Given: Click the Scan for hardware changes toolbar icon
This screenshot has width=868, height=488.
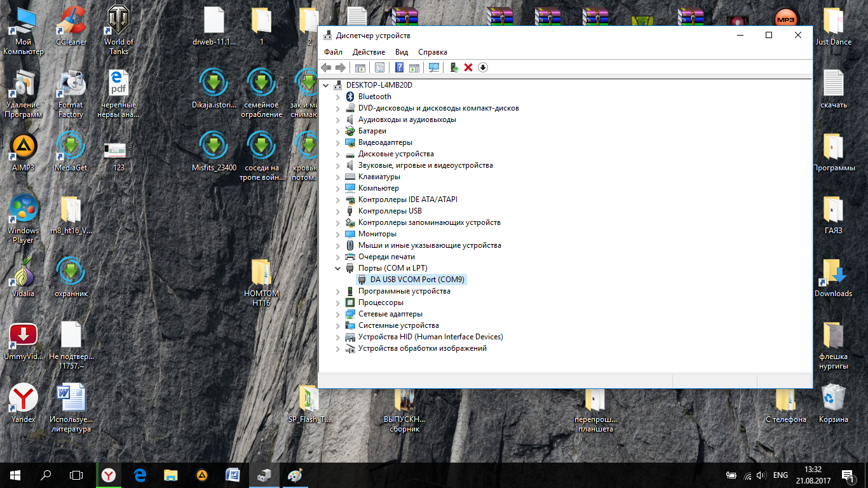Looking at the screenshot, I should tap(435, 67).
